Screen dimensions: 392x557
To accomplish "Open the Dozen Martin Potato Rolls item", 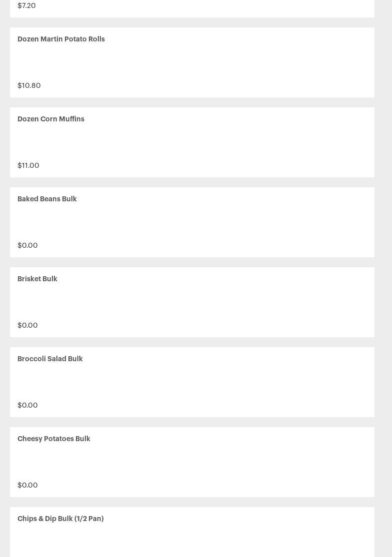I will click(x=61, y=39).
